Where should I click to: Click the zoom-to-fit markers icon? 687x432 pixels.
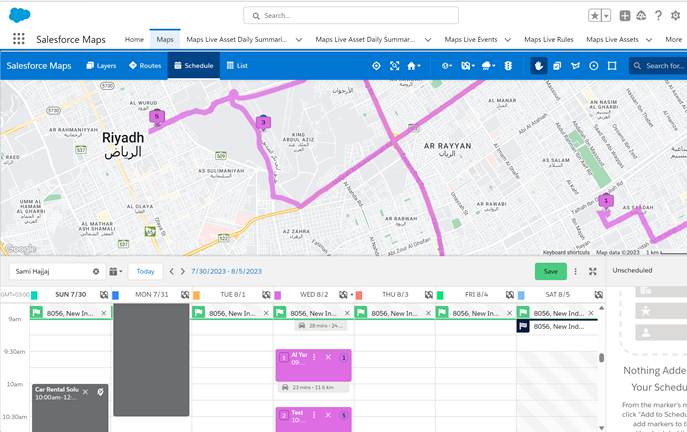pos(394,66)
